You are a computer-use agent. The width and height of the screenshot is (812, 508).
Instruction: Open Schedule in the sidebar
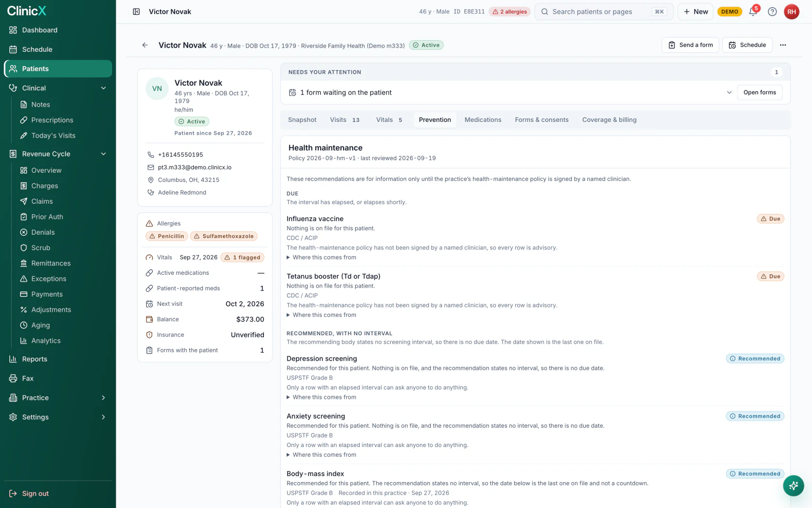pos(58,49)
